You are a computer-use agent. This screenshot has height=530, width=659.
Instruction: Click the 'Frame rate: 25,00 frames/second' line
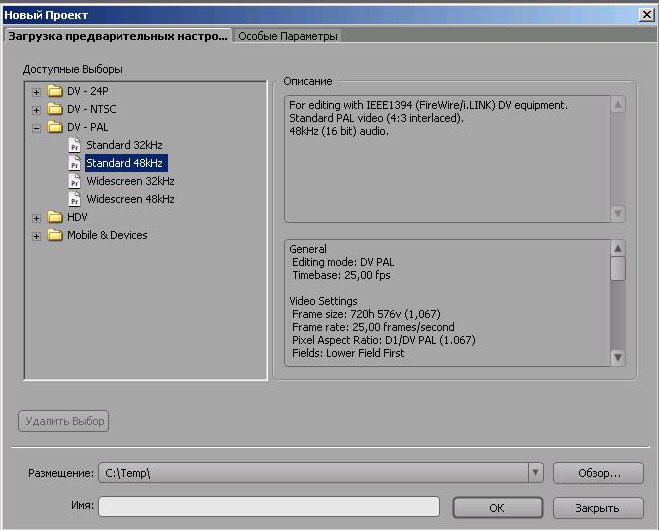[x=373, y=327]
